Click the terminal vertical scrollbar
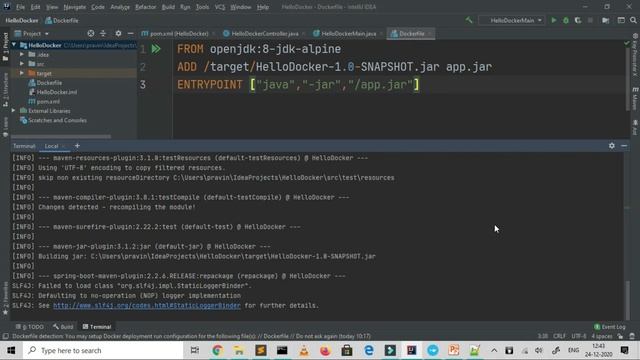Image resolution: width=640 pixels, height=360 pixels. click(628, 300)
